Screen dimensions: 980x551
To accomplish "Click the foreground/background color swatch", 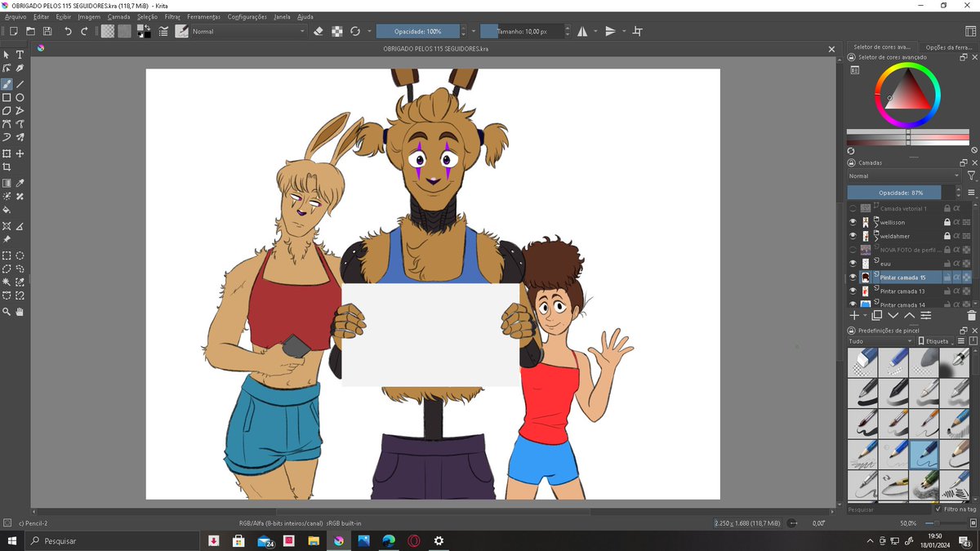I will tap(143, 31).
